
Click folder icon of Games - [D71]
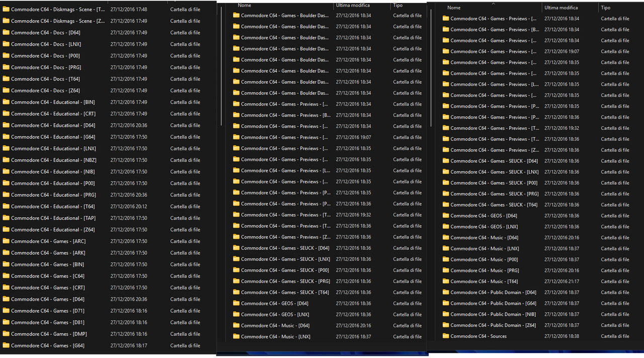pos(6,311)
